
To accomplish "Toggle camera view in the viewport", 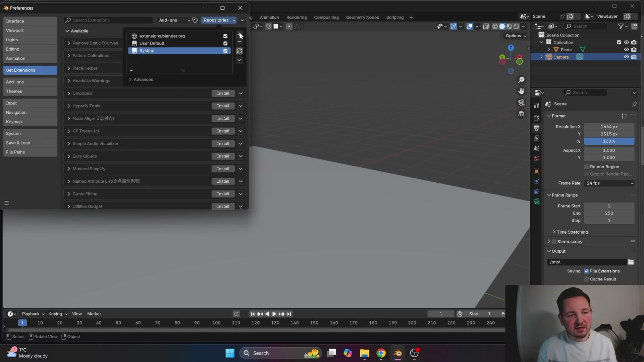I will coord(521,103).
